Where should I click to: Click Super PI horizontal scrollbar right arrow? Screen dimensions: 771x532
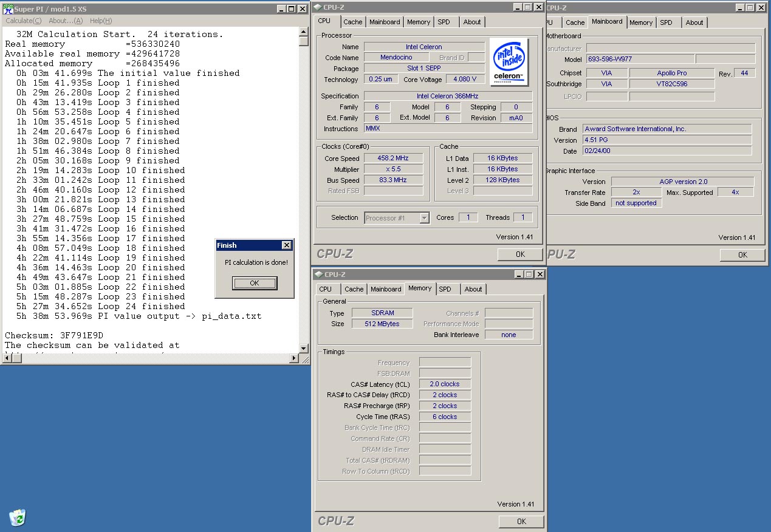tap(294, 358)
